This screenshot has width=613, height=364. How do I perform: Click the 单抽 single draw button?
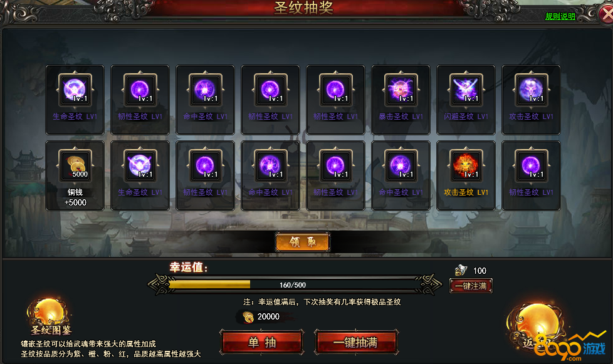point(262,343)
